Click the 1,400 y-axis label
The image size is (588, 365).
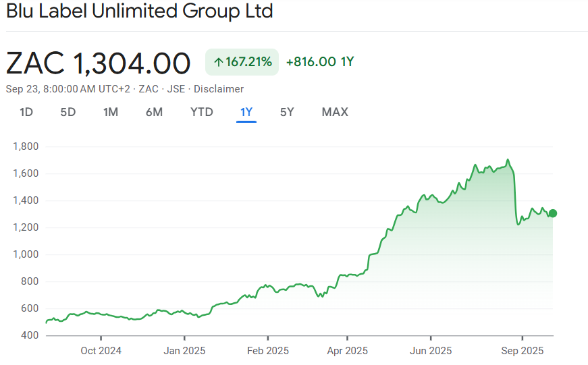[x=26, y=200]
